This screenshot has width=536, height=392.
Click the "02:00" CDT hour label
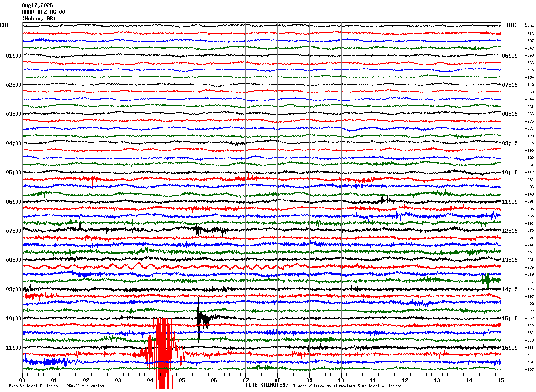14,85
